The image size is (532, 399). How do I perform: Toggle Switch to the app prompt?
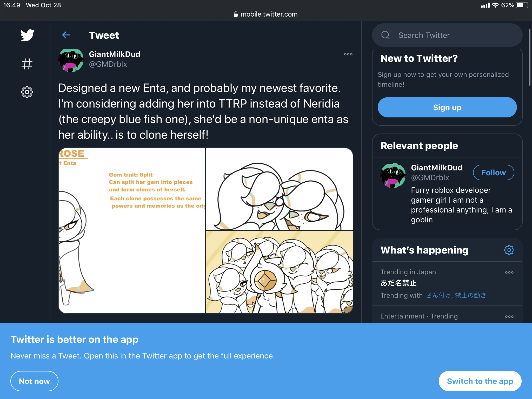480,381
